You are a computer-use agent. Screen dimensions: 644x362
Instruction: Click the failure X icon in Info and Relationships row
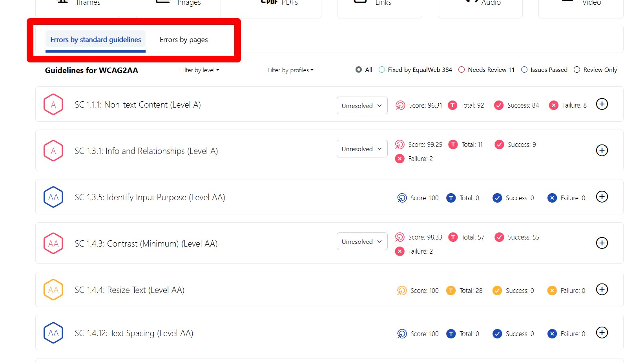click(x=400, y=159)
